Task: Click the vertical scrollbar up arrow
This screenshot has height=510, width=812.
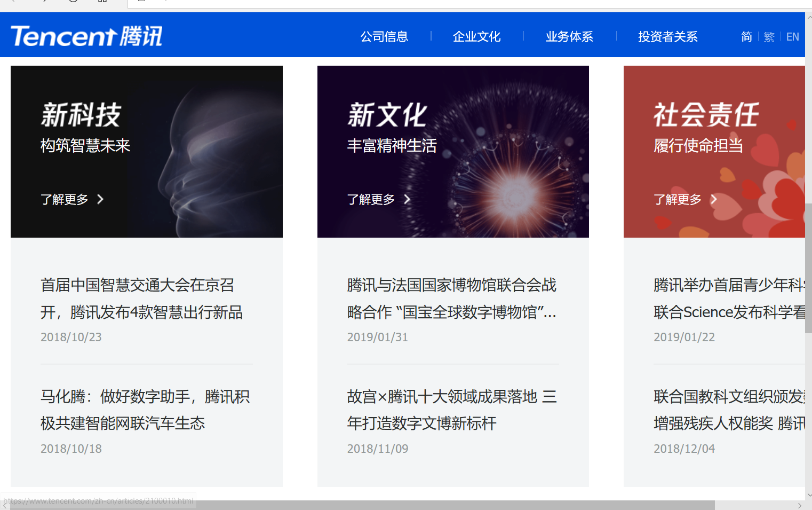Action: coord(808,17)
